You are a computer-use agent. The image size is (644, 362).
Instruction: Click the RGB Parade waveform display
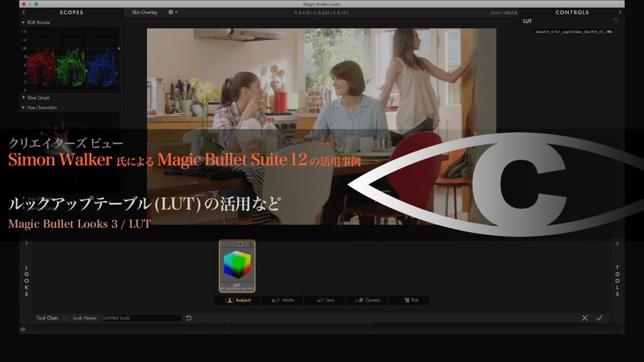73,60
